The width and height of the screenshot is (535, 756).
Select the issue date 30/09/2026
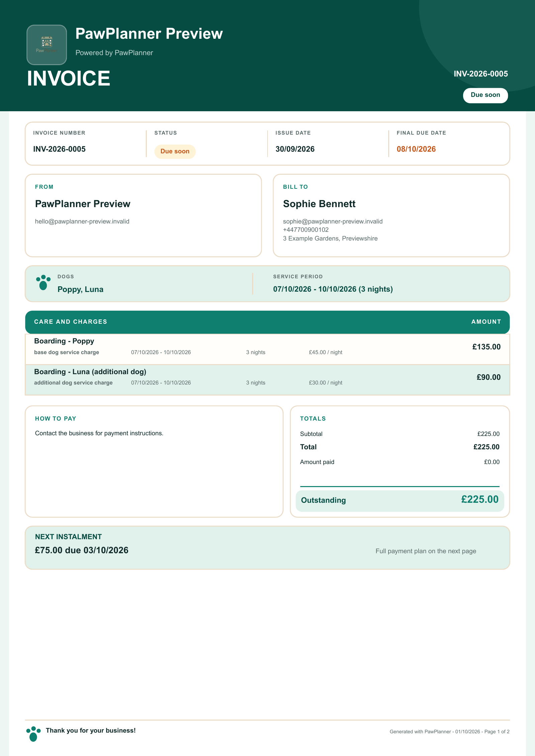pos(295,149)
